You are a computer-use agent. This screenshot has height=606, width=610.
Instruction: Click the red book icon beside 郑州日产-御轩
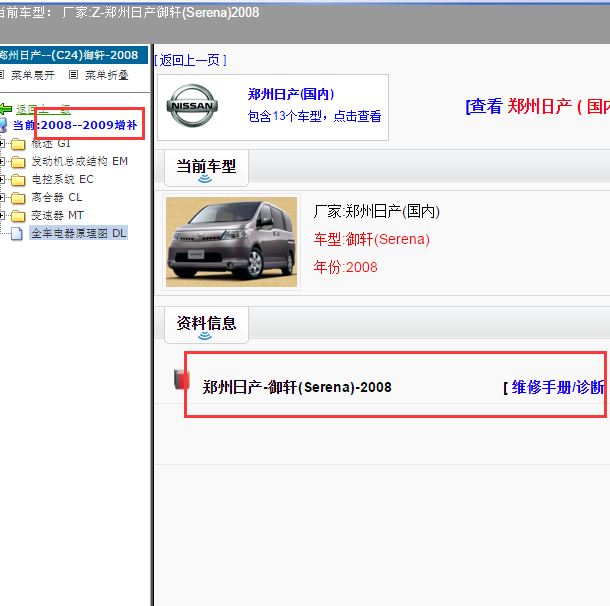click(181, 380)
